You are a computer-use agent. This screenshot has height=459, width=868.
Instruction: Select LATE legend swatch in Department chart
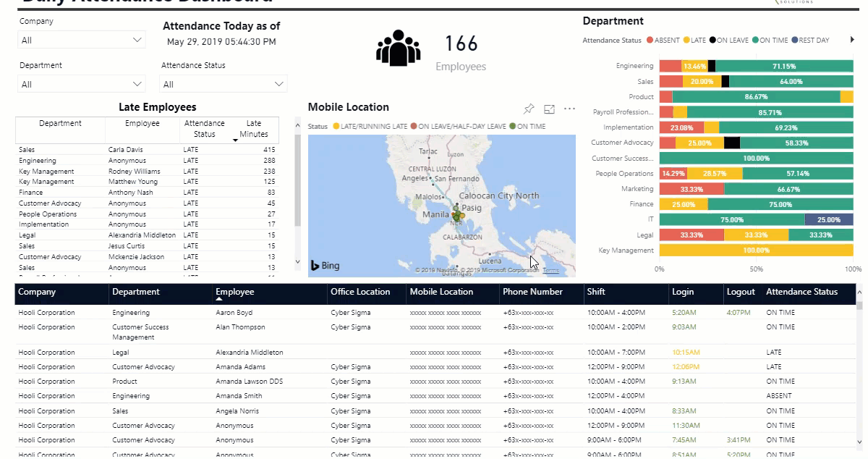click(x=686, y=41)
